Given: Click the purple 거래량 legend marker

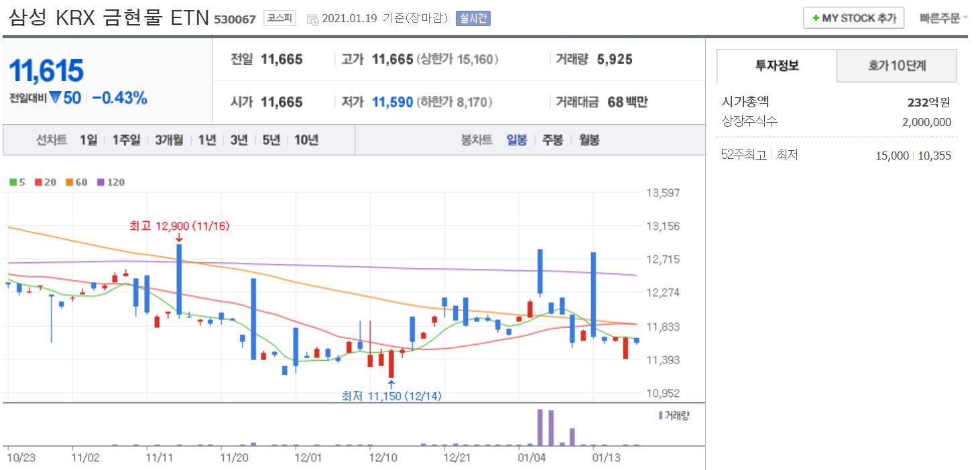Looking at the screenshot, I should (661, 416).
